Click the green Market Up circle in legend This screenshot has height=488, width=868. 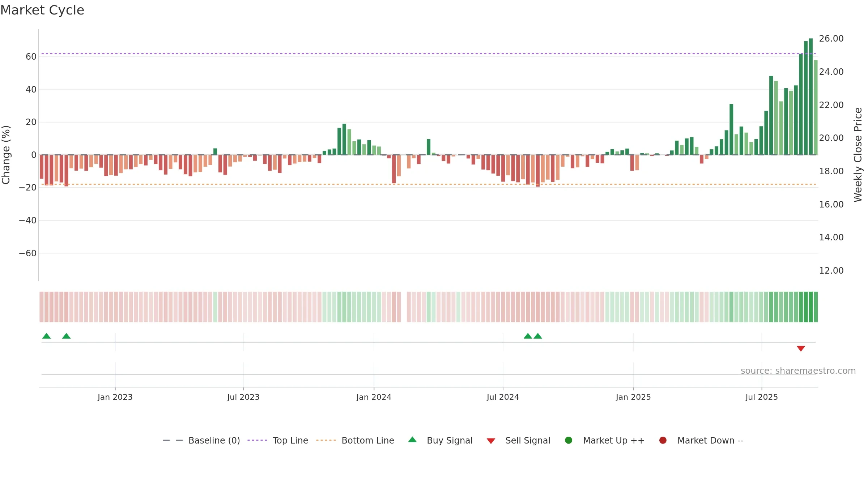pos(569,440)
